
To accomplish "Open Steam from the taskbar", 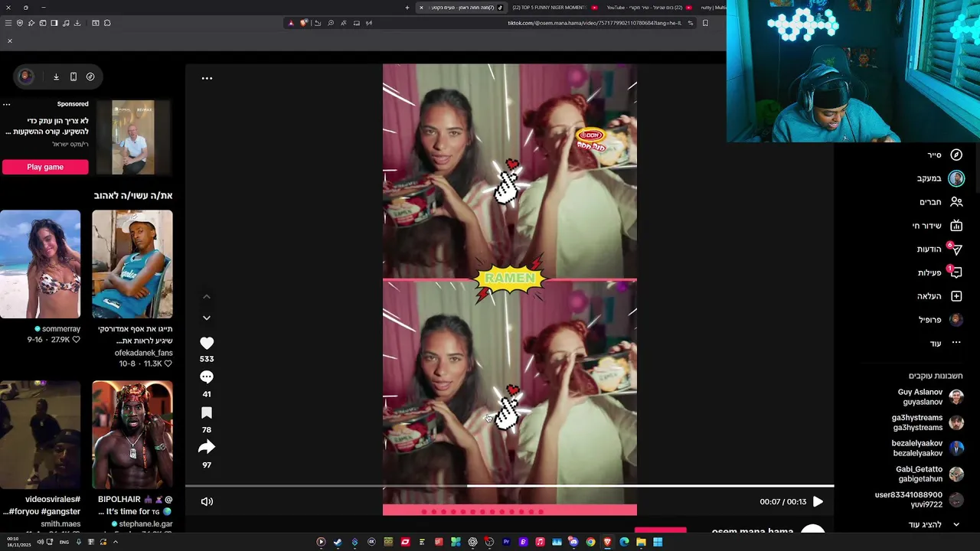I will pyautogui.click(x=338, y=542).
